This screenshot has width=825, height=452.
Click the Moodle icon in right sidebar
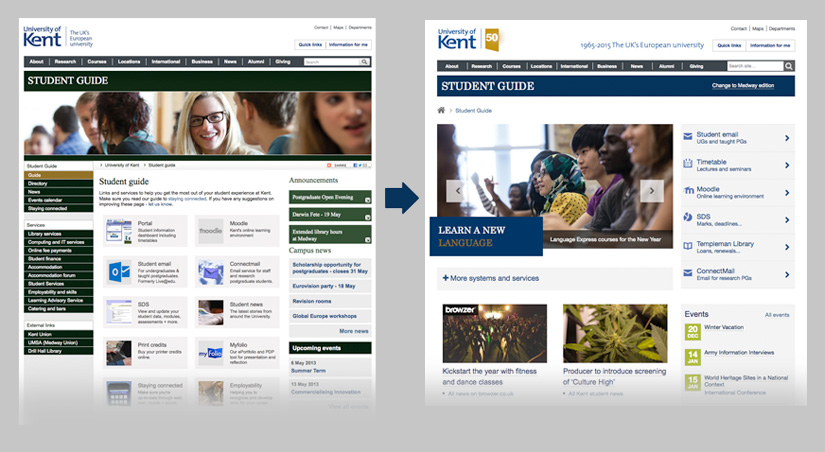click(x=687, y=191)
